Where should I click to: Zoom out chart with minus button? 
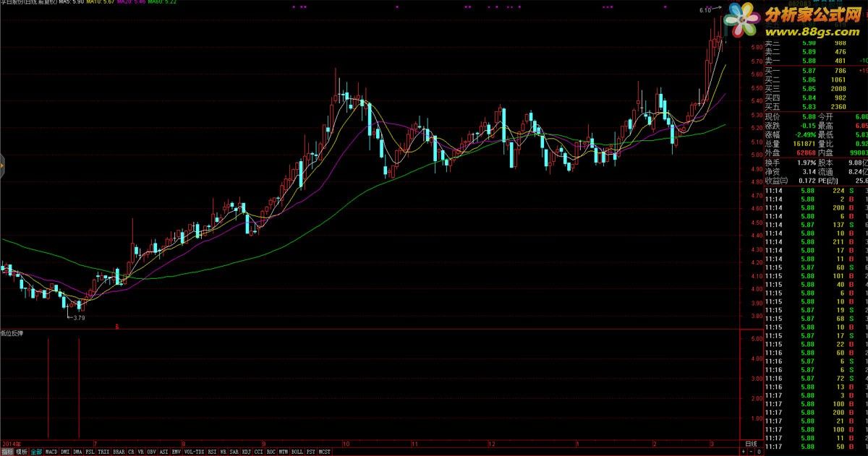(752, 451)
